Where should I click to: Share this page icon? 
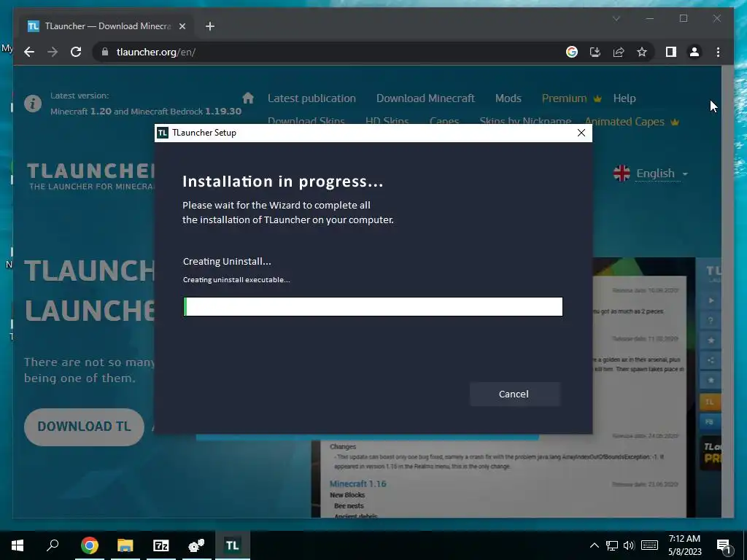619,52
